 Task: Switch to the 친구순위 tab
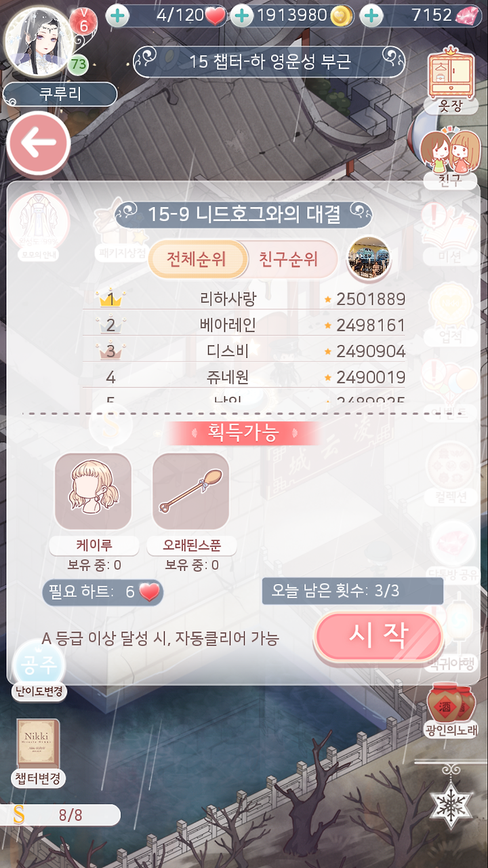pyautogui.click(x=289, y=258)
